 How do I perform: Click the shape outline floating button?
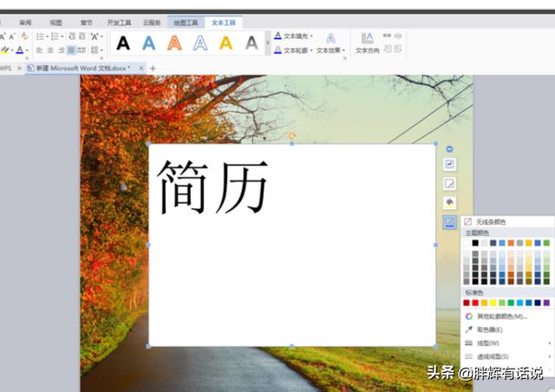click(x=449, y=222)
